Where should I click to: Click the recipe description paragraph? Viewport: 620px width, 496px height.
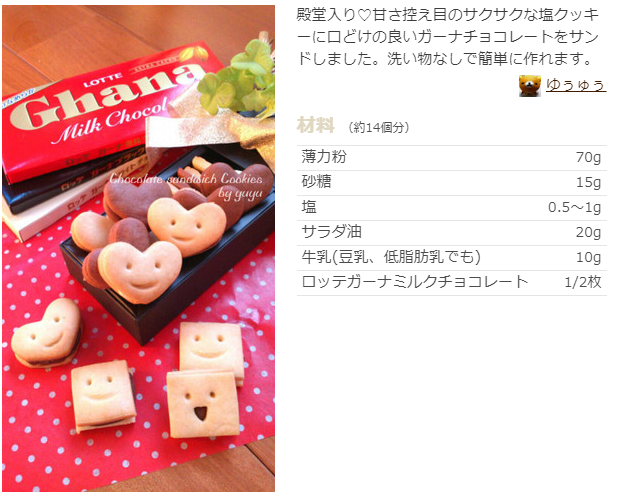pyautogui.click(x=448, y=37)
